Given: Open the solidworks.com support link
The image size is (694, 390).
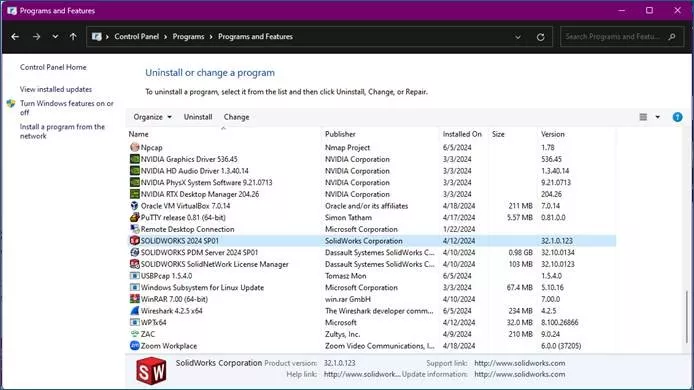Looking at the screenshot, I should (x=520, y=363).
